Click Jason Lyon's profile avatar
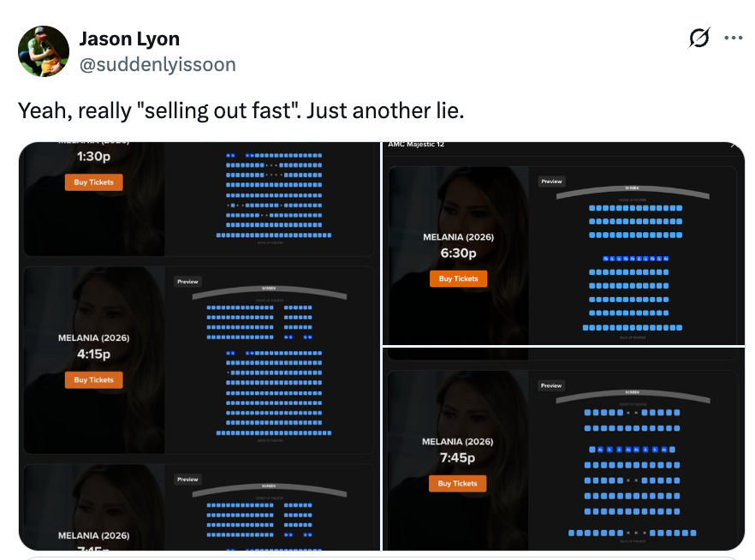The width and height of the screenshot is (755, 560). [44, 51]
